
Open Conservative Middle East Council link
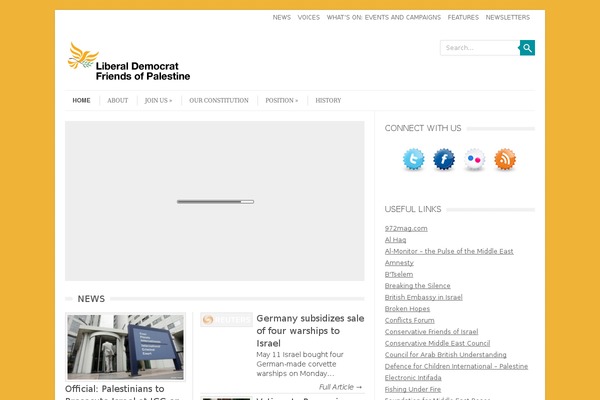coord(437,343)
